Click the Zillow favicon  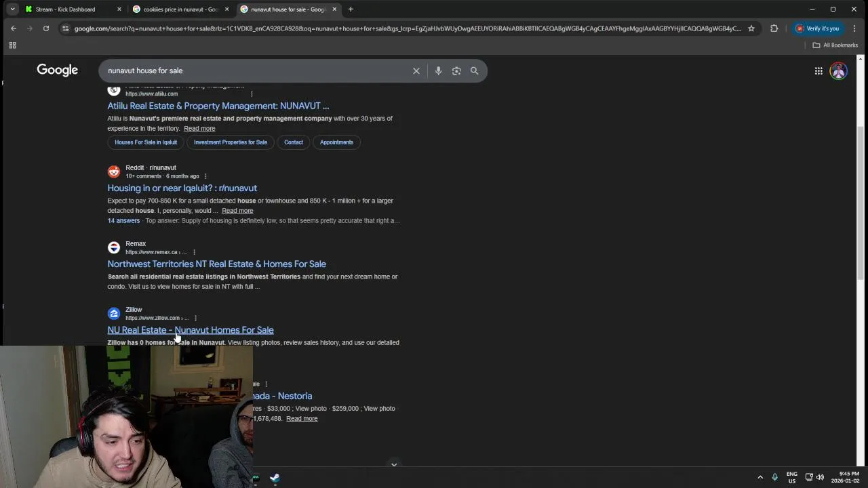tap(114, 313)
